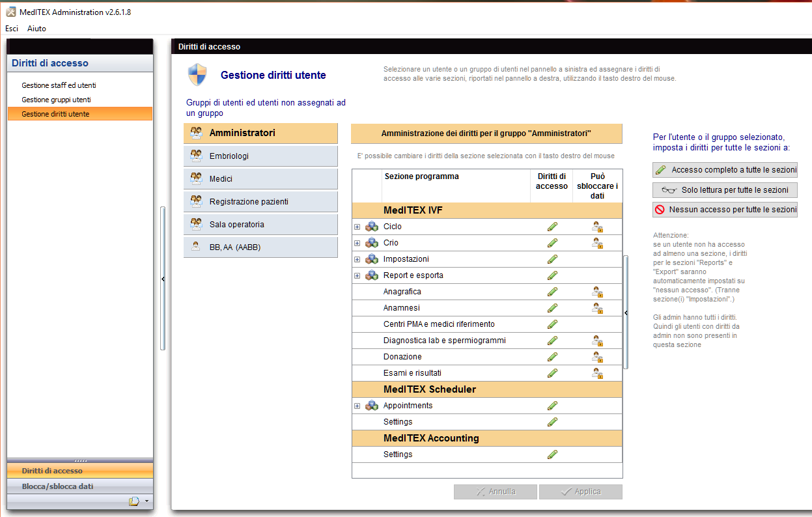Click the Embriologi group icon
812x517 pixels.
[196, 156]
